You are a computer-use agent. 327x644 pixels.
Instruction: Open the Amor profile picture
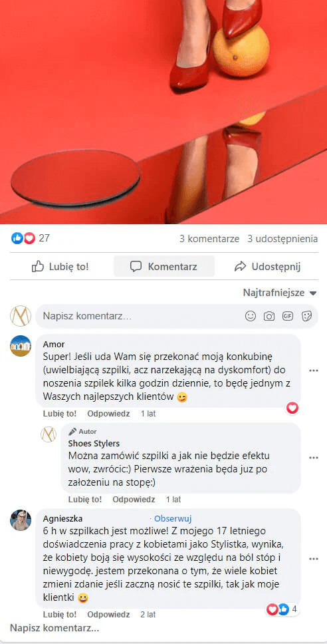[x=21, y=346]
